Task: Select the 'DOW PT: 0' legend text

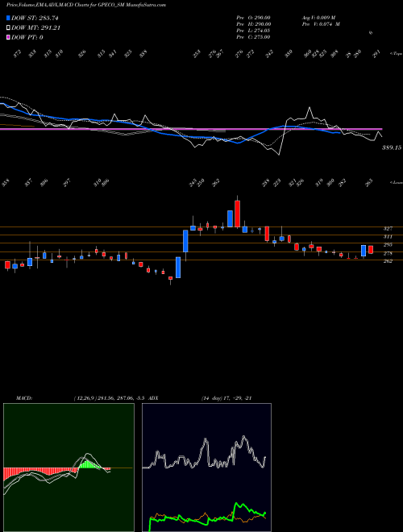Action: point(27,37)
